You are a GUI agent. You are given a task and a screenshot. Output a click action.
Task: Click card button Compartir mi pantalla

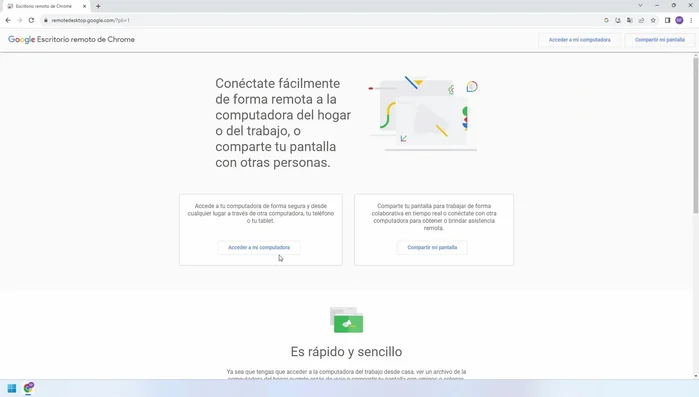pos(432,247)
